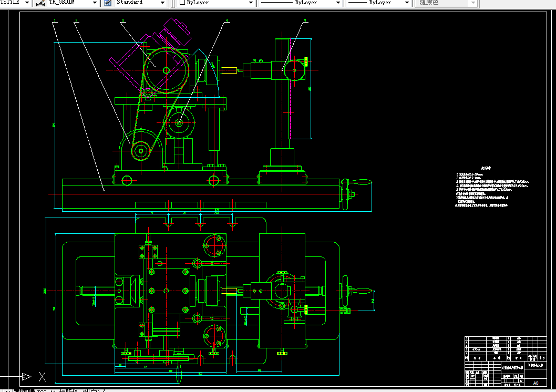Image resolution: width=556 pixels, height=392 pixels.
Task: Open the Dimension Style manager icon
Action: tap(40, 3)
